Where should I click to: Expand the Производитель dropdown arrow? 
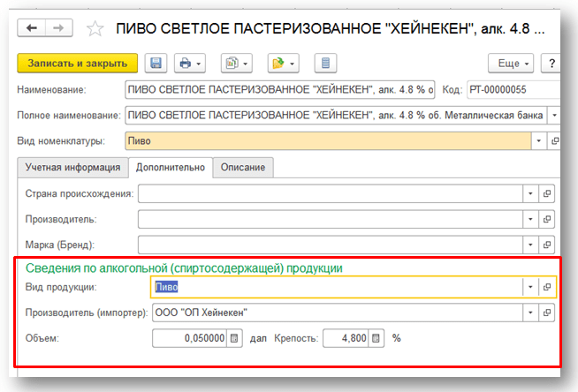click(x=530, y=219)
